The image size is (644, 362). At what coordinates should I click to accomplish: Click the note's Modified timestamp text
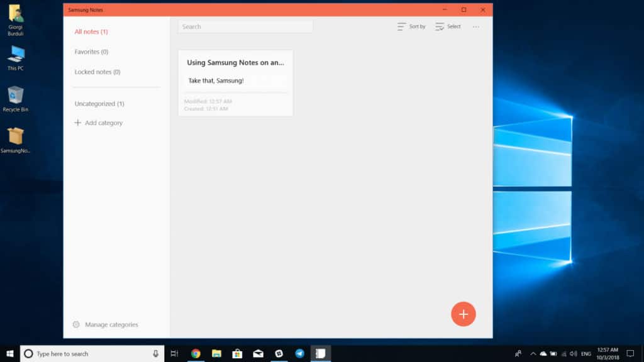pyautogui.click(x=208, y=101)
